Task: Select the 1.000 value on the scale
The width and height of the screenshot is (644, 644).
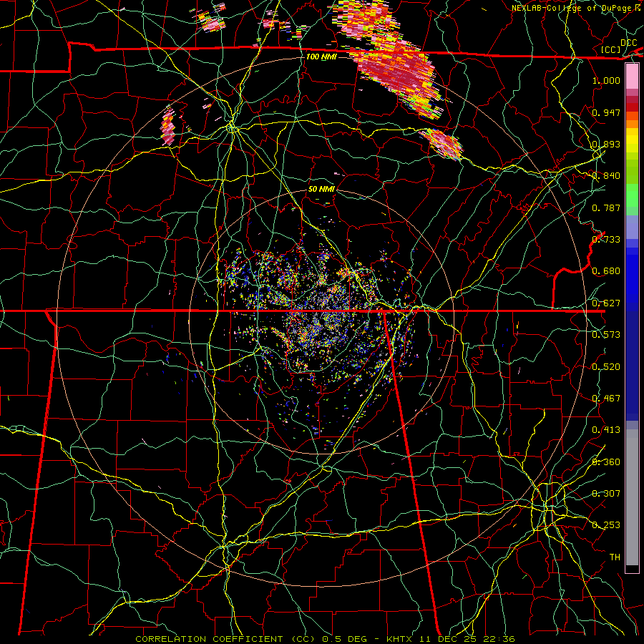Action: pos(606,80)
